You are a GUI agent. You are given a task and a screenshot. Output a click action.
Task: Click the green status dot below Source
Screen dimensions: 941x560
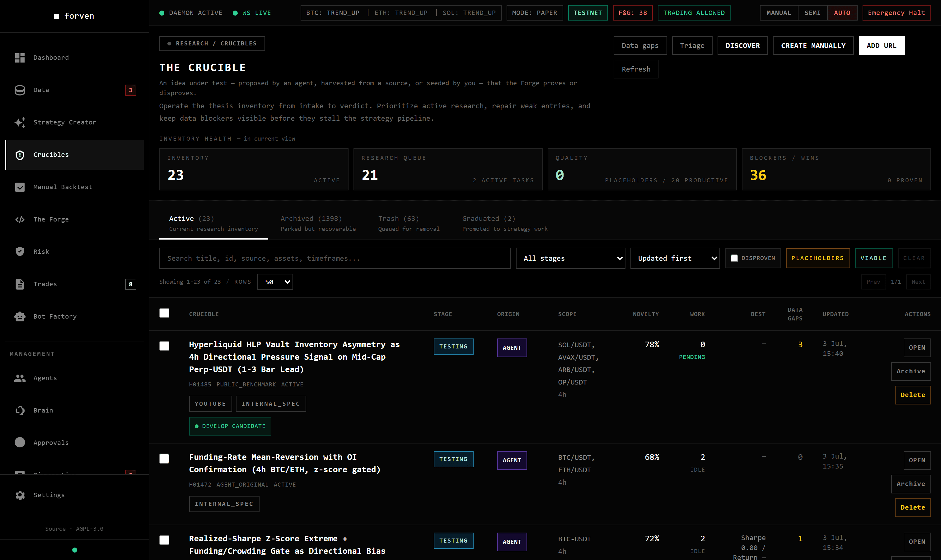pos(75,550)
